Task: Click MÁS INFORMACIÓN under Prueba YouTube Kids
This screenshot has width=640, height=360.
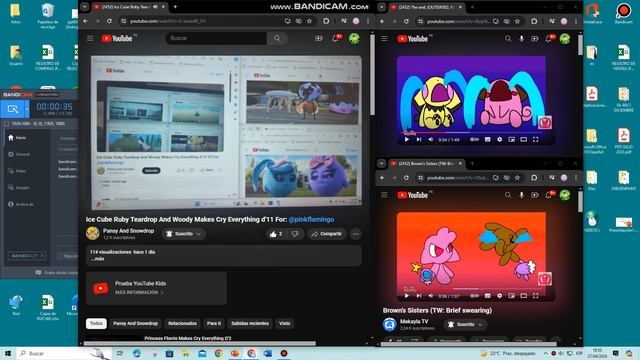Action: pyautogui.click(x=139, y=292)
